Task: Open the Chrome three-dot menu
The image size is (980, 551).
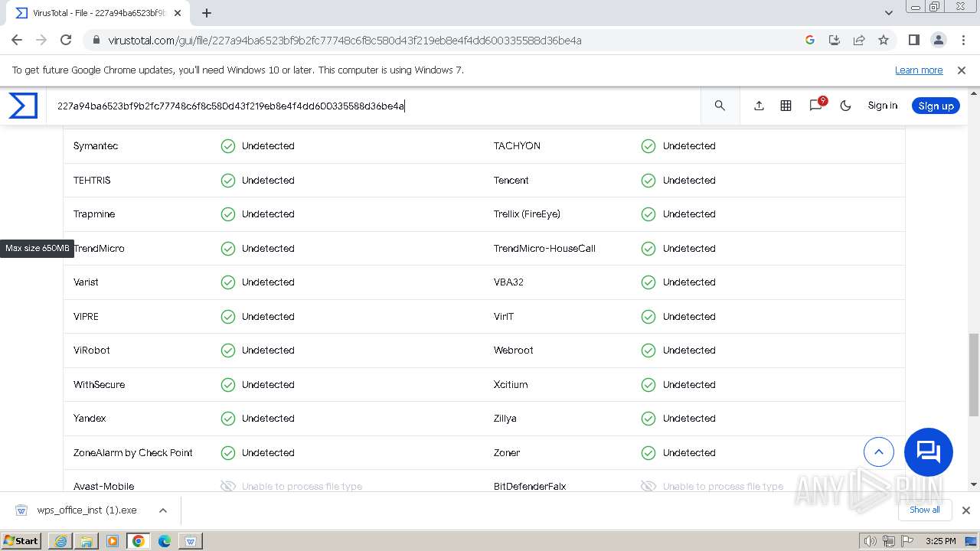Action: click(962, 40)
